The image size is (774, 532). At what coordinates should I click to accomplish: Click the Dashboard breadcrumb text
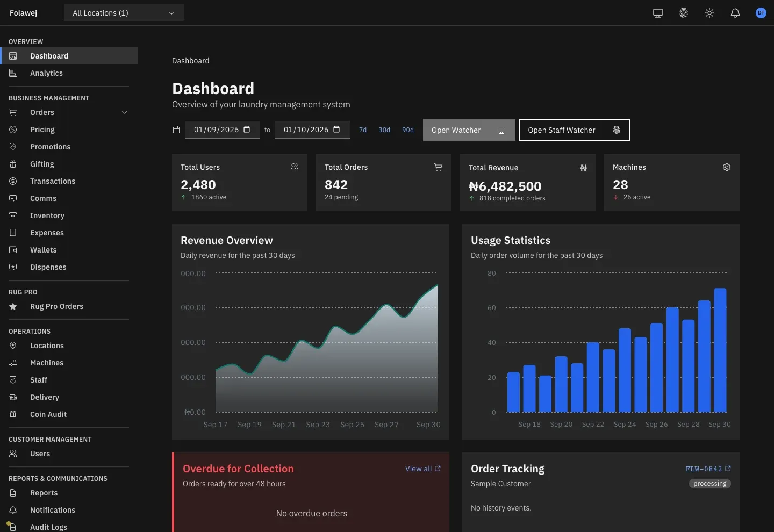pos(191,61)
